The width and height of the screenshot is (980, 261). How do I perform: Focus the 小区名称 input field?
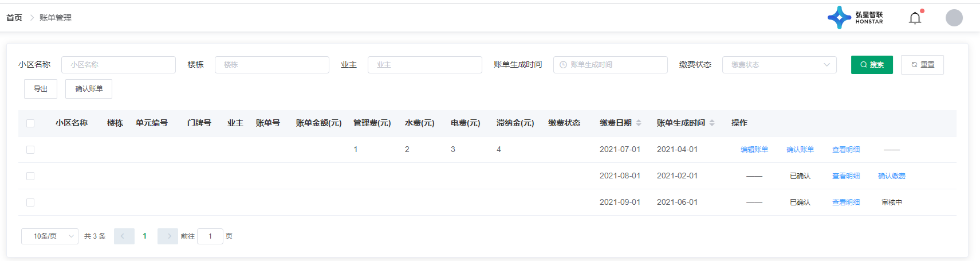[118, 65]
